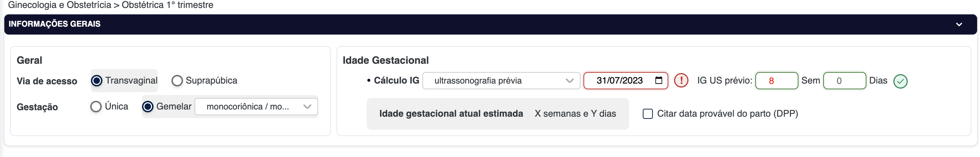Click the Geral section heading
Viewport: 980px width, 157px height.
tap(29, 60)
